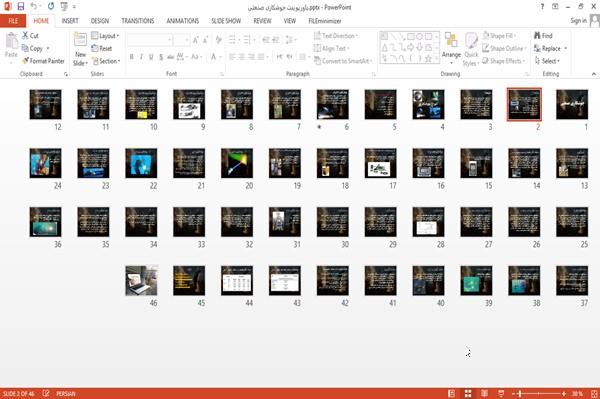600x399 pixels.
Task: Open Ribbon Display Options icon
Action: coord(555,7)
